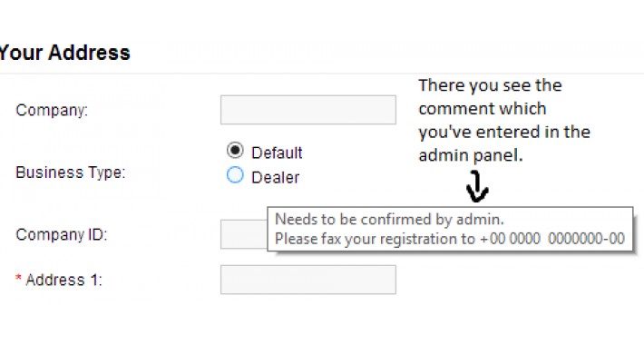This screenshot has width=644, height=345.
Task: Focus the Company text field
Action: [x=308, y=110]
